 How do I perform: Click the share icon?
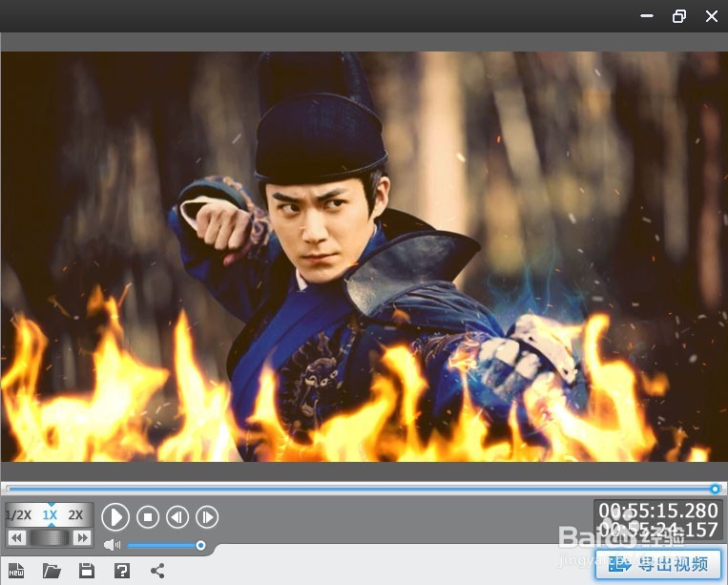point(157,571)
